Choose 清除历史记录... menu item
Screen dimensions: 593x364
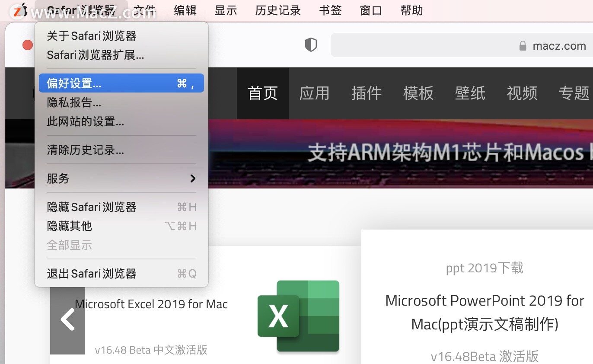point(121,150)
